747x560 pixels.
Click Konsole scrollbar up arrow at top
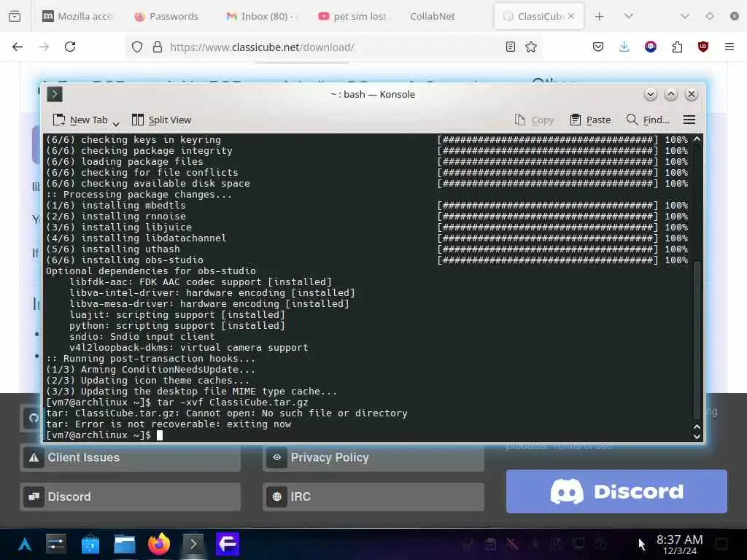697,139
